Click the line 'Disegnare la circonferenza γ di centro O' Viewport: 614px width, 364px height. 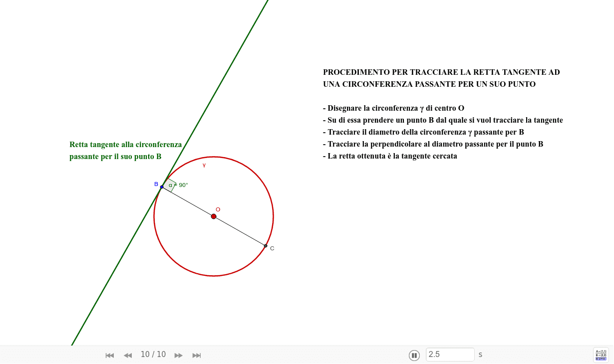393,108
